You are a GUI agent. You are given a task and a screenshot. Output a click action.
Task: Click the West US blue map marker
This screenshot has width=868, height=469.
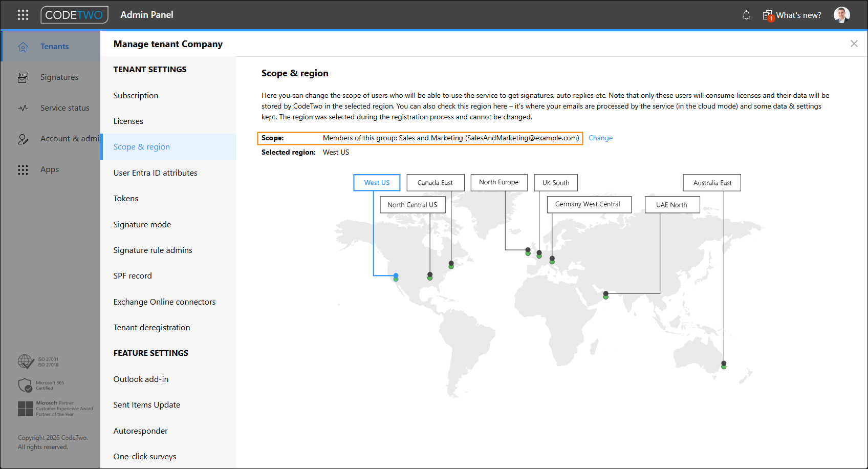click(396, 277)
